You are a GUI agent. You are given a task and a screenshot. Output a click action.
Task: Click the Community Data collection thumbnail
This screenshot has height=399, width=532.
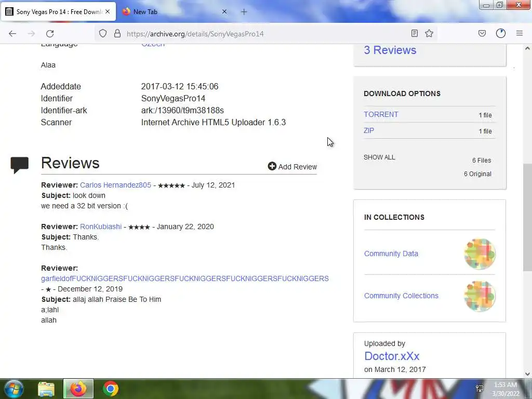[480, 254]
